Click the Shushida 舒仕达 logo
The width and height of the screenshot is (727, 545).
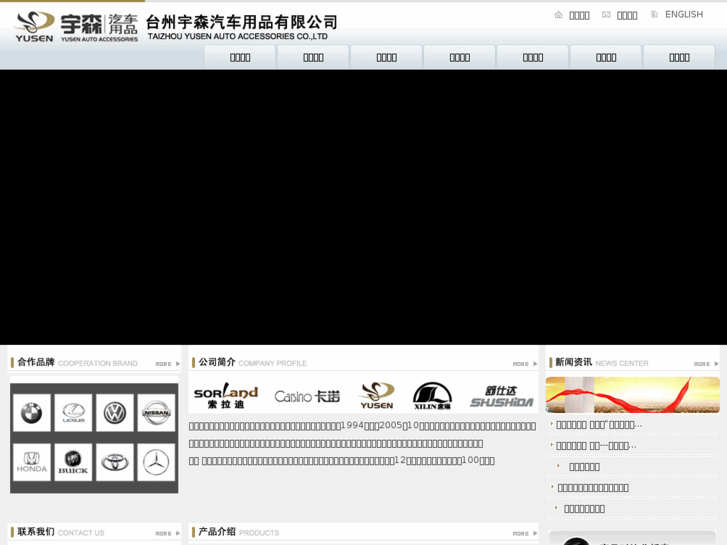502,397
